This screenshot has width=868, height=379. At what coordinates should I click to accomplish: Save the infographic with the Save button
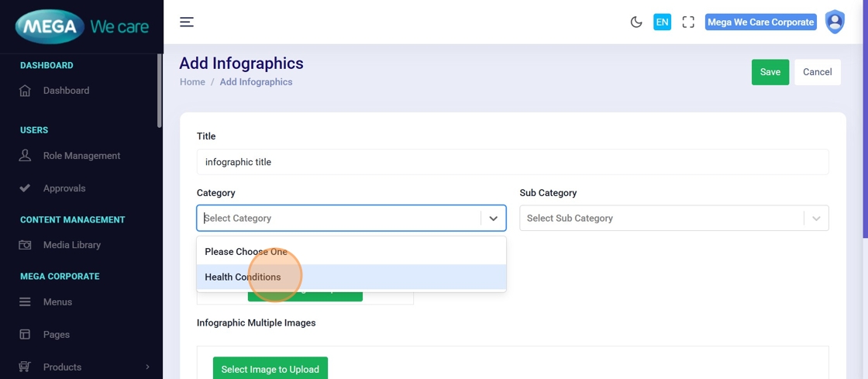point(770,72)
